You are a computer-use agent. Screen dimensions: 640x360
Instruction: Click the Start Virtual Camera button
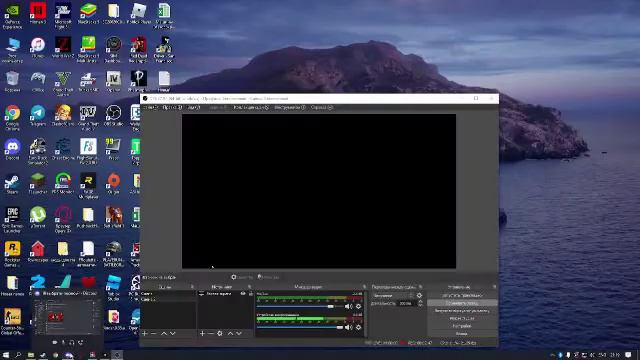click(462, 311)
